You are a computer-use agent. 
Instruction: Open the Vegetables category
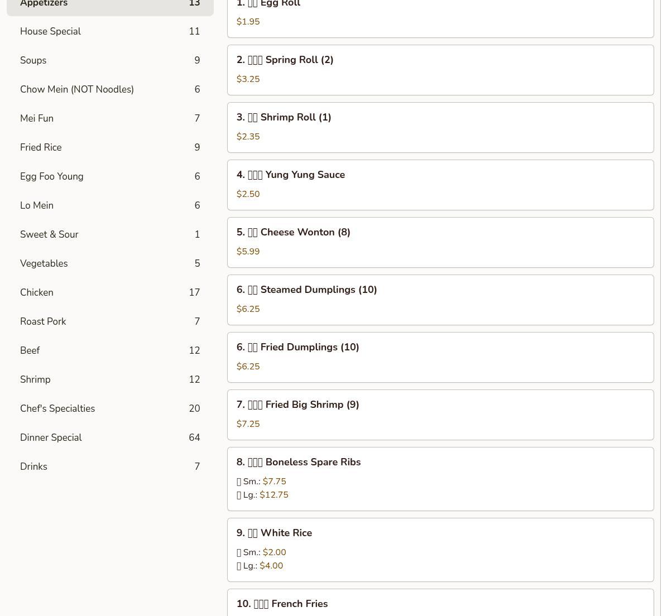click(110, 263)
